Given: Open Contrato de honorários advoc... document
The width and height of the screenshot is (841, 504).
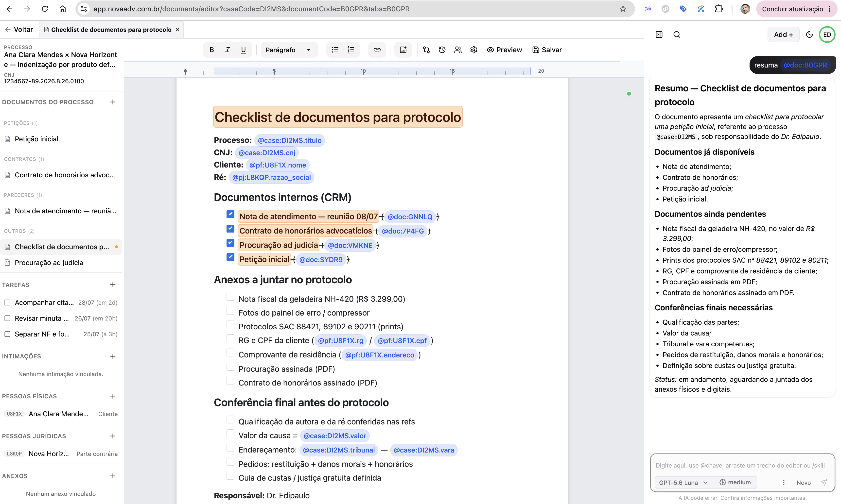Looking at the screenshot, I should [x=61, y=175].
